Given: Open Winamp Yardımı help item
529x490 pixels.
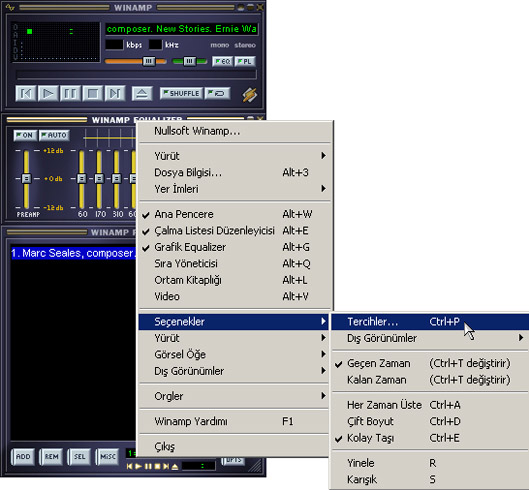Looking at the screenshot, I should coord(234,421).
